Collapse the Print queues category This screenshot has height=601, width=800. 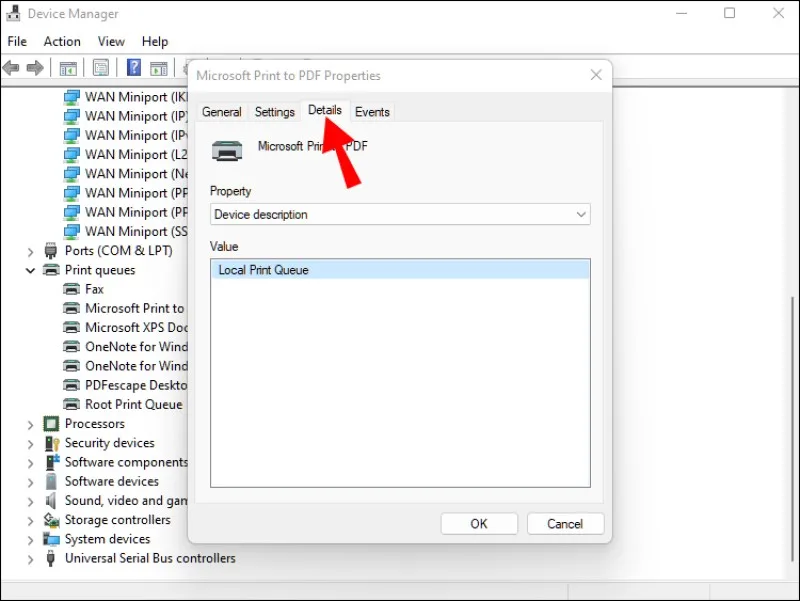click(30, 270)
